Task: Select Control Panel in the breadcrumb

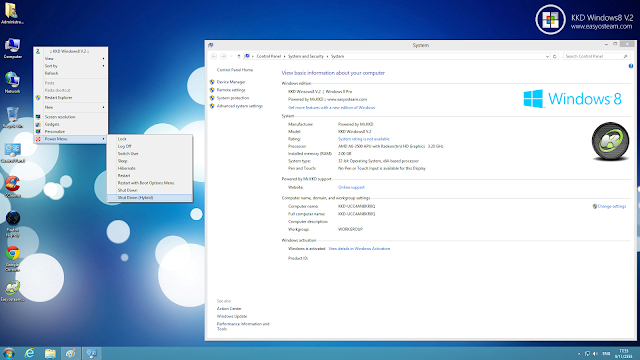Action: pyautogui.click(x=269, y=56)
